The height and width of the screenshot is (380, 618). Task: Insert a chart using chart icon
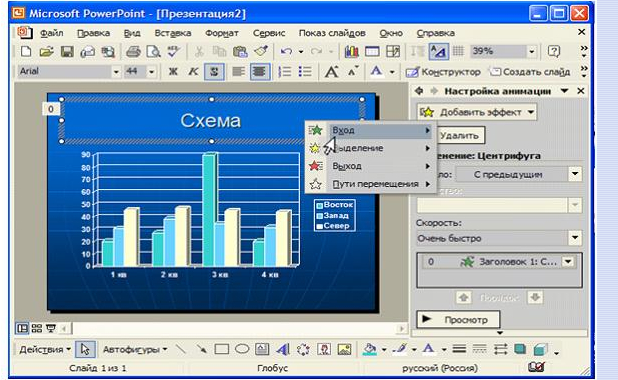coord(351,51)
